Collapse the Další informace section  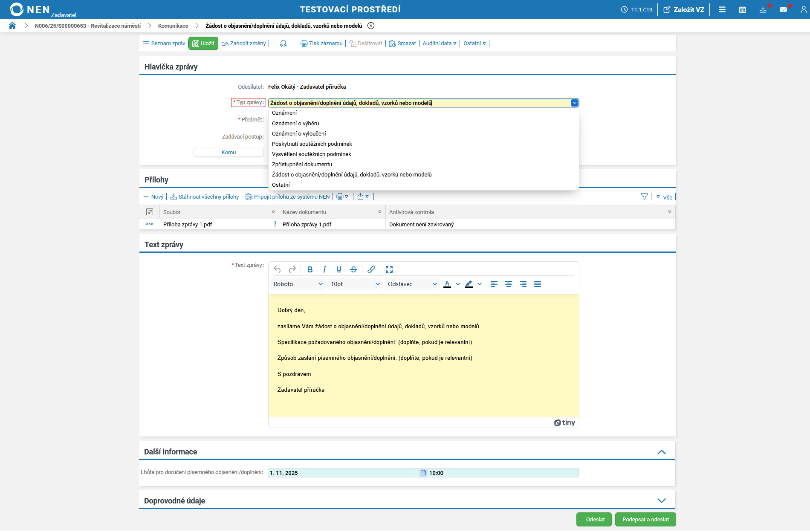click(662, 452)
